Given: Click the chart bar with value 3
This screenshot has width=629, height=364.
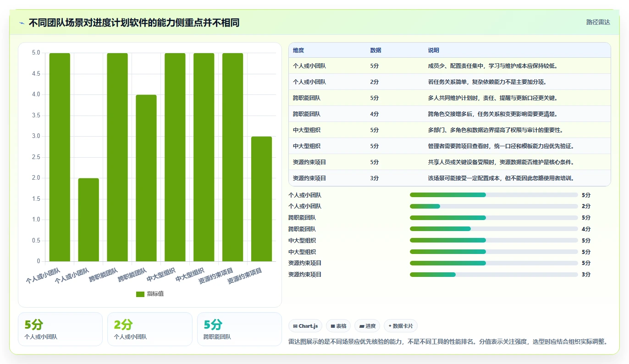Looking at the screenshot, I should 262,199.
